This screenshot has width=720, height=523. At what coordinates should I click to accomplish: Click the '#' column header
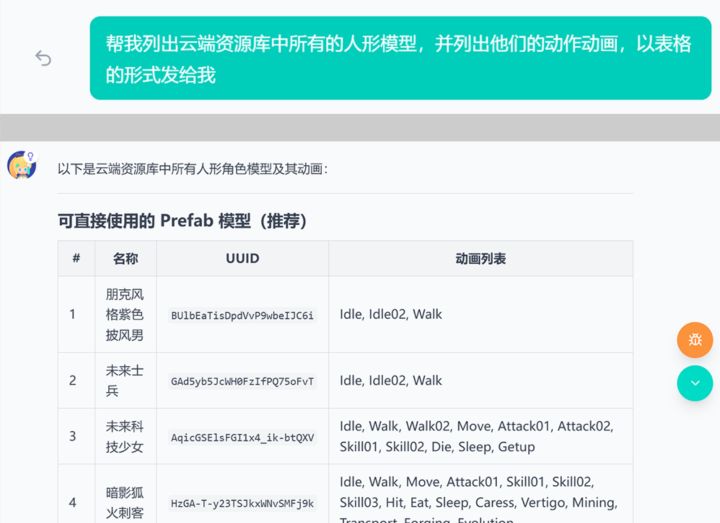76,258
